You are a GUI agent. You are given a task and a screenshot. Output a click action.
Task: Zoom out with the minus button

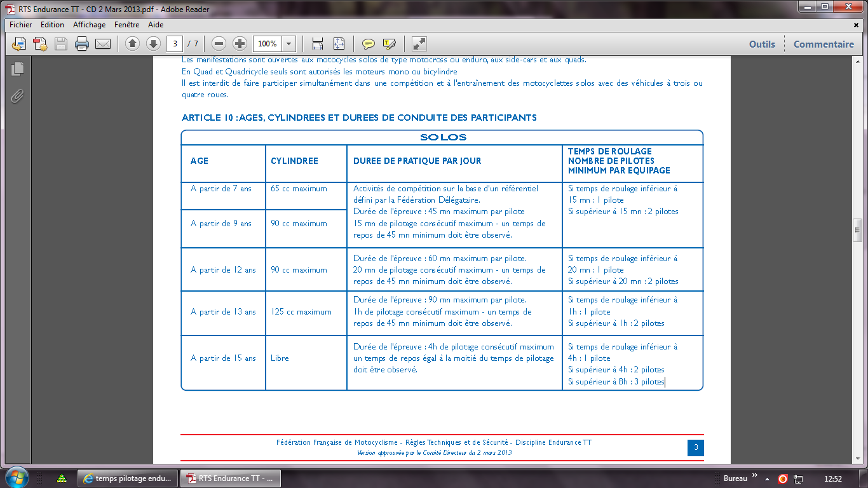219,44
